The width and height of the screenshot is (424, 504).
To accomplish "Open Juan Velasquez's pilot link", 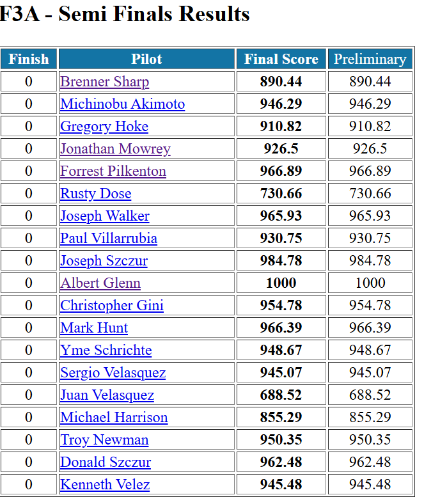I will tap(107, 395).
